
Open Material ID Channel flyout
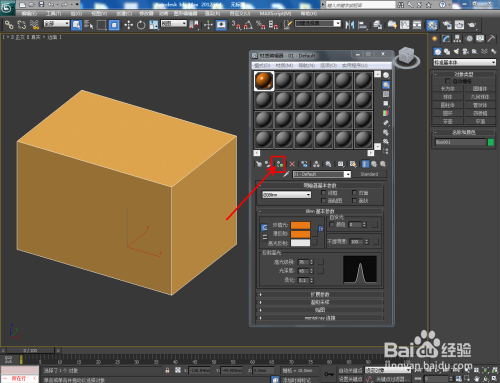click(340, 164)
